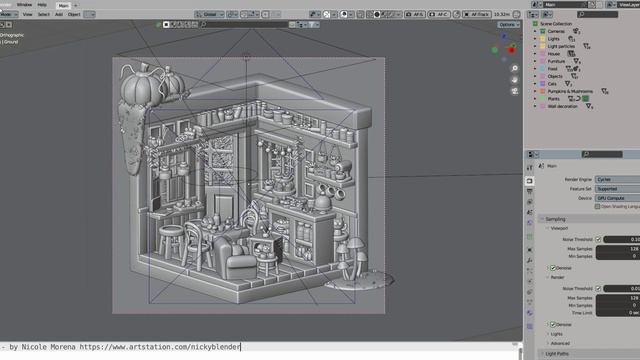640x360 pixels.
Task: Select solid viewport shading mode button
Action: (x=377, y=14)
